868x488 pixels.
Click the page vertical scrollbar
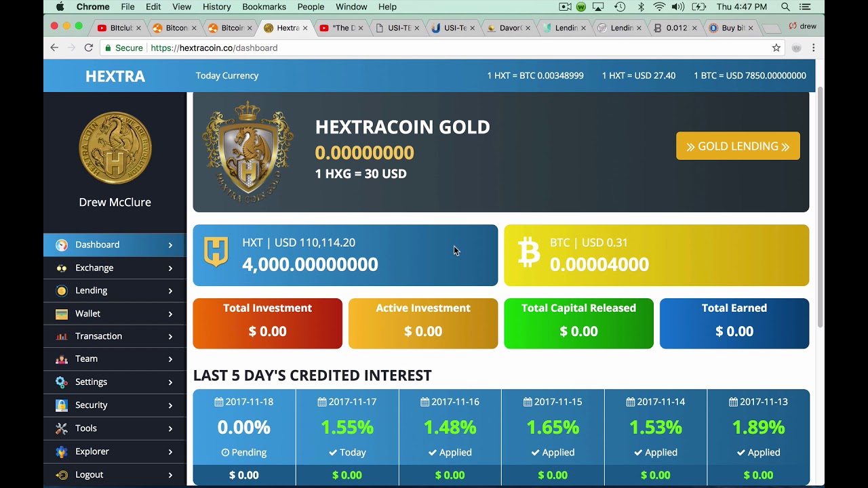820,207
